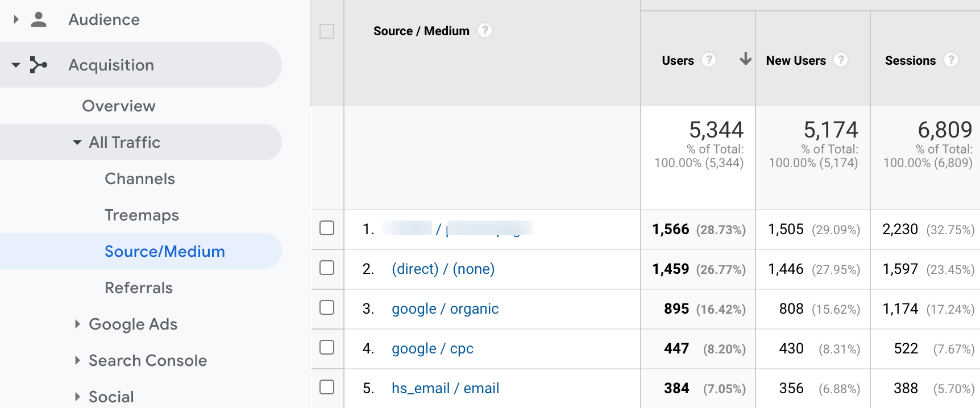The width and height of the screenshot is (980, 408).
Task: Toggle the select-all rows checkbox
Action: click(x=327, y=31)
